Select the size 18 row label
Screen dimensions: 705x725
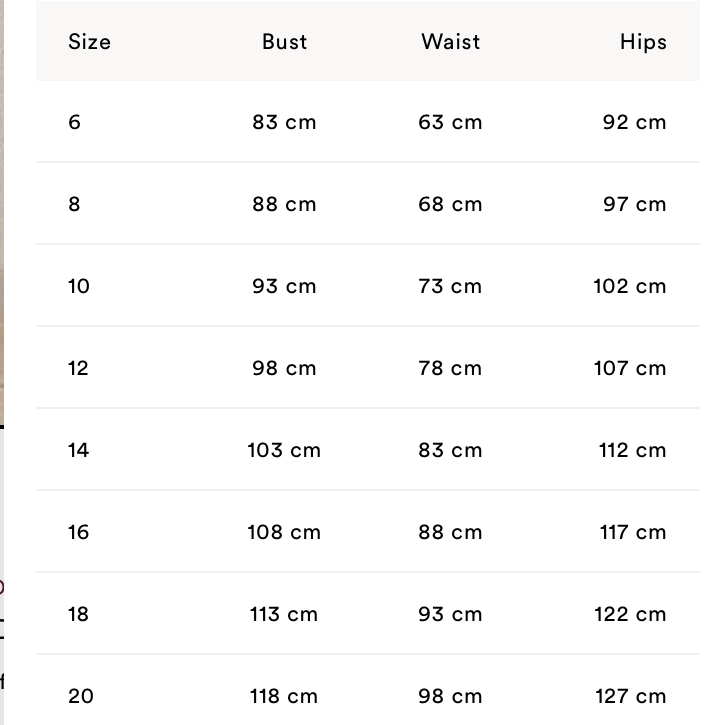click(78, 614)
